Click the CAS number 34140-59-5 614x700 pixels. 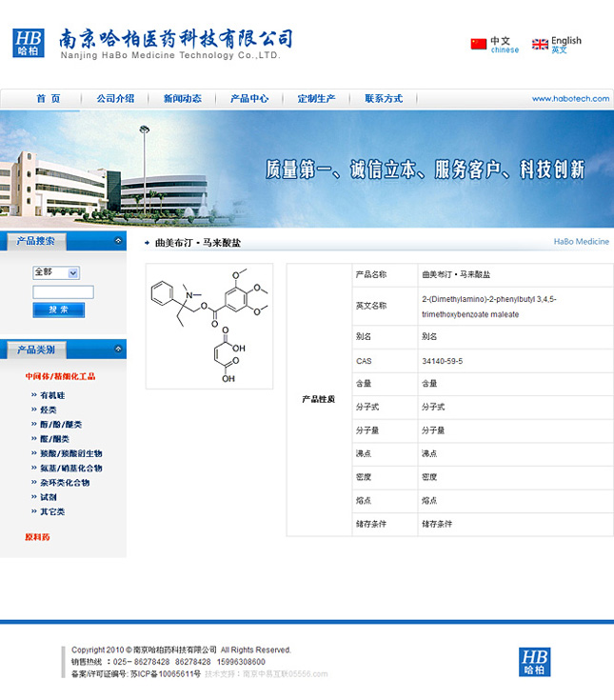pos(443,361)
